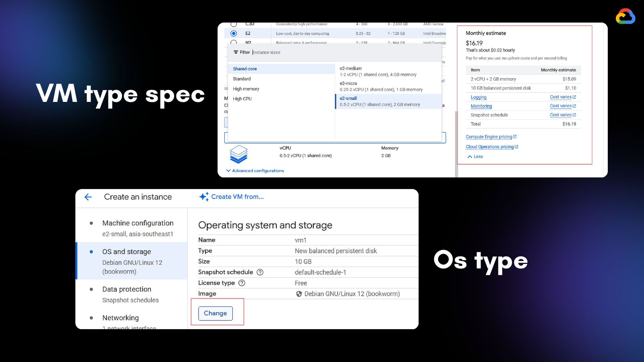This screenshot has height=362, width=644.
Task: Open the Standard instance size category
Action: click(242, 79)
